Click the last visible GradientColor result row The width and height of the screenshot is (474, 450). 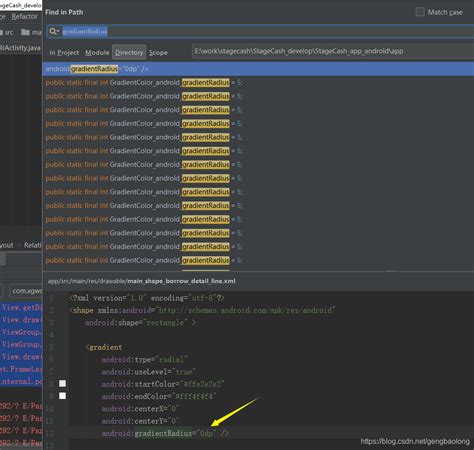coord(258,260)
